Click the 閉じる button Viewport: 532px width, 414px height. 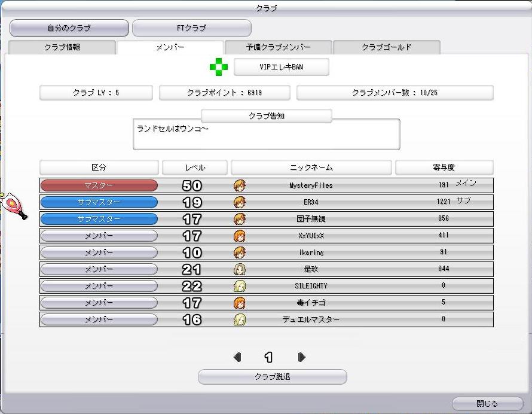(x=487, y=404)
